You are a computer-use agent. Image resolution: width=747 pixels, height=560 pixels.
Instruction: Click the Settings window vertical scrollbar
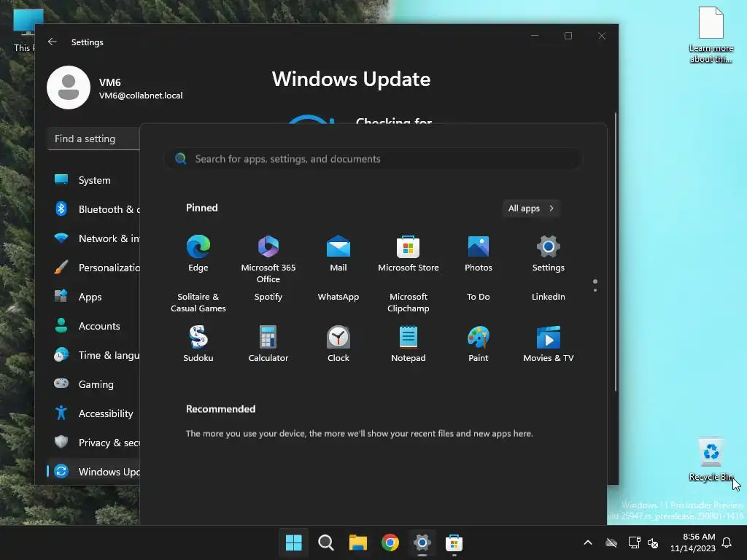tap(616, 252)
